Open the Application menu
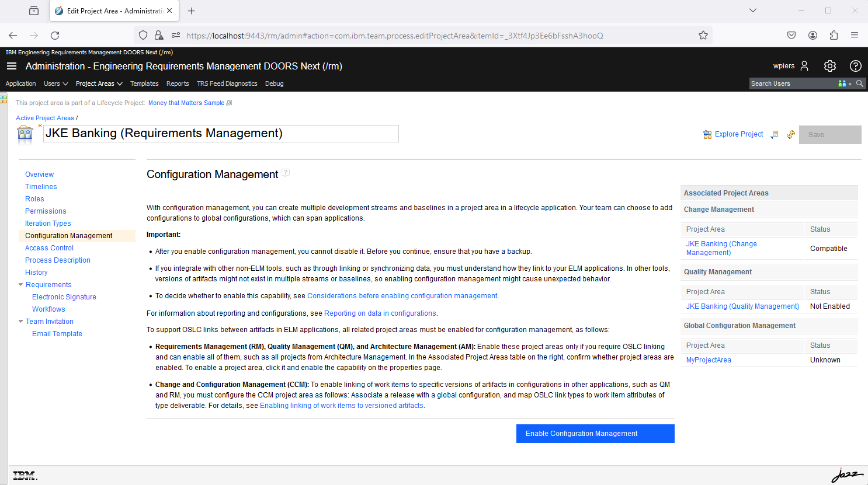Image resolution: width=868 pixels, height=485 pixels. click(x=21, y=83)
